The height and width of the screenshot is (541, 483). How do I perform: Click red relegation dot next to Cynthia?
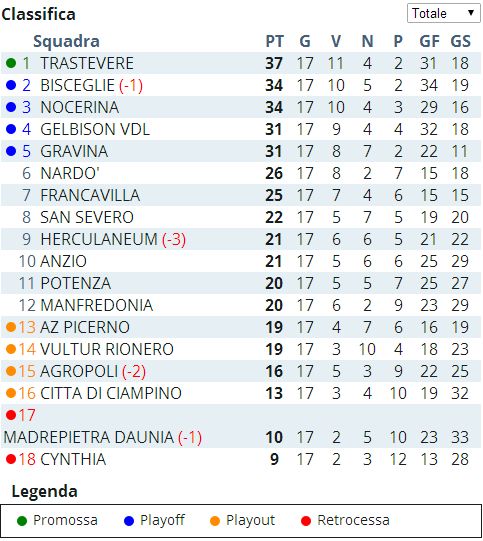pyautogui.click(x=11, y=459)
